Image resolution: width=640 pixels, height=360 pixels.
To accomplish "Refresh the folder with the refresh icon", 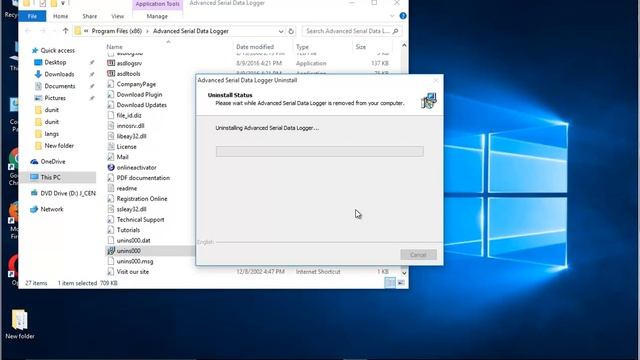I will point(291,31).
